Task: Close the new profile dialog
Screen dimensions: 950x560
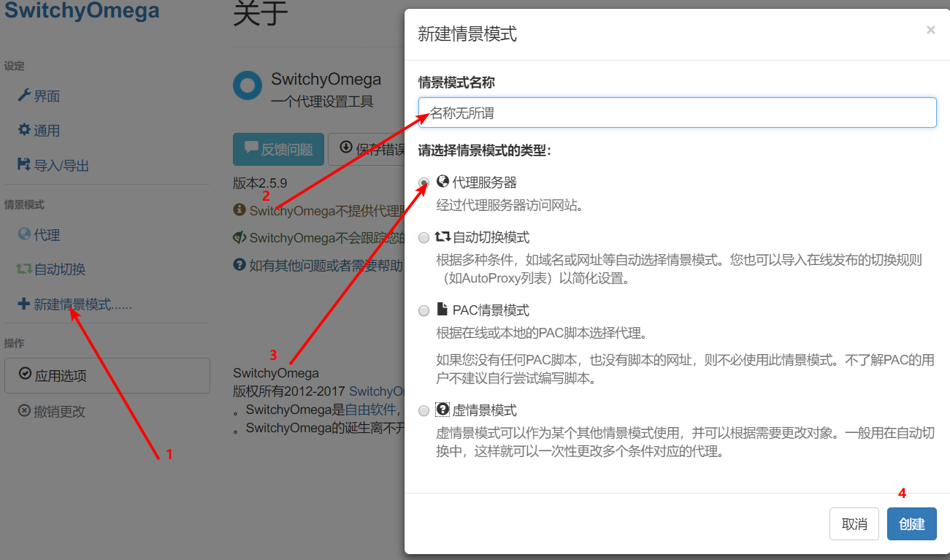Action: (930, 29)
